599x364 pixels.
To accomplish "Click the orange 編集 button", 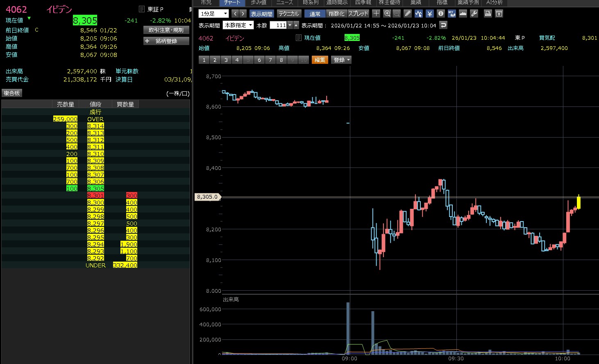I will 320,60.
